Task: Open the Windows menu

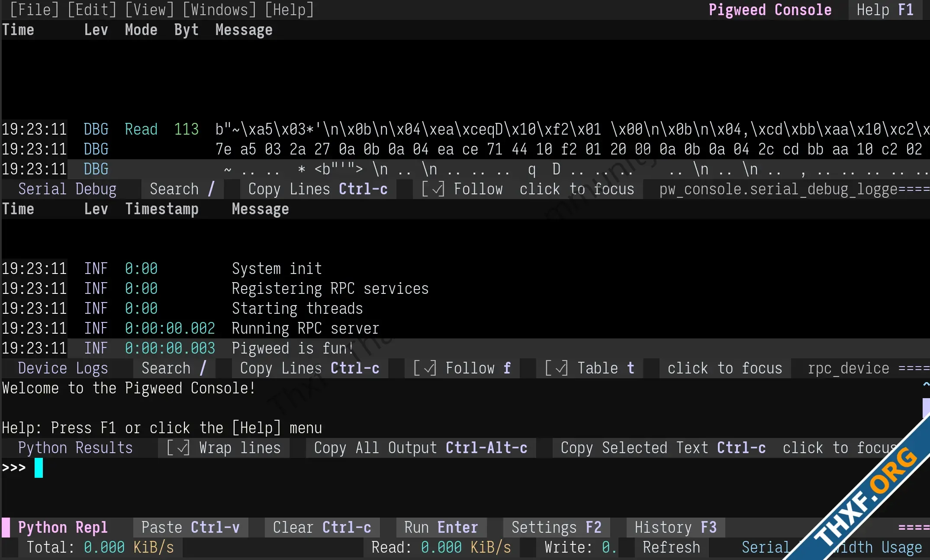Action: [219, 10]
